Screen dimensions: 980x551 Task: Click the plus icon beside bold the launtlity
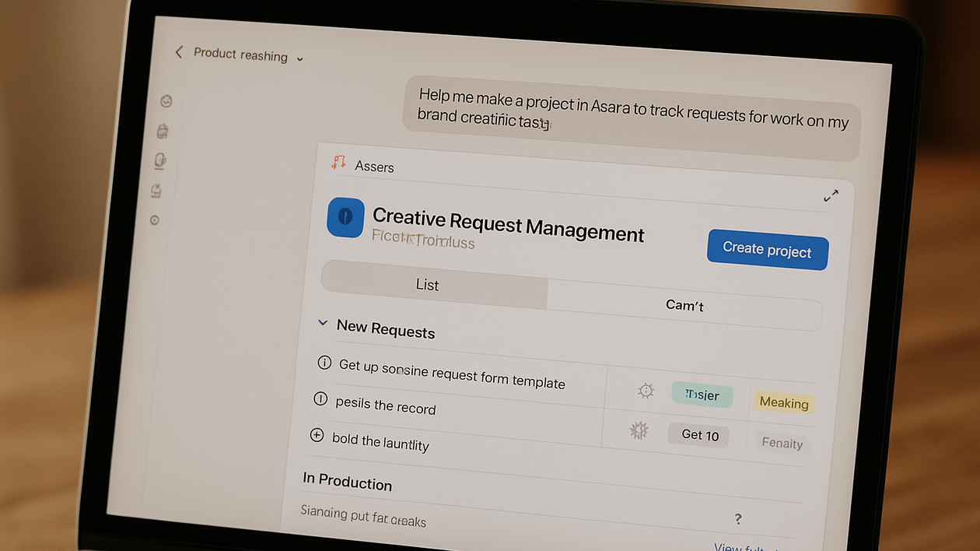click(317, 436)
